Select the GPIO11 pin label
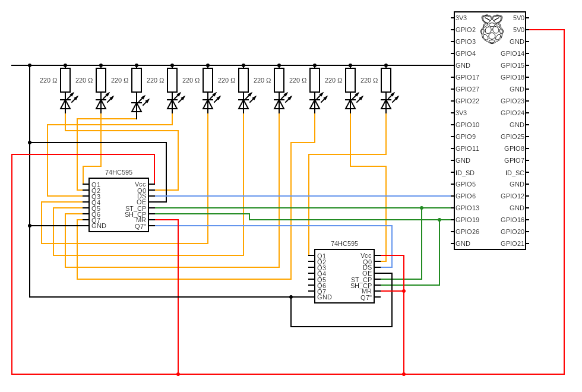Viewport: 582px width, 392px height. (x=467, y=148)
